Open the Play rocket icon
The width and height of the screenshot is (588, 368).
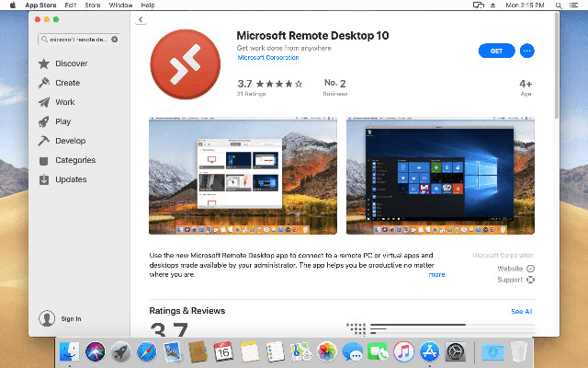[x=44, y=121]
